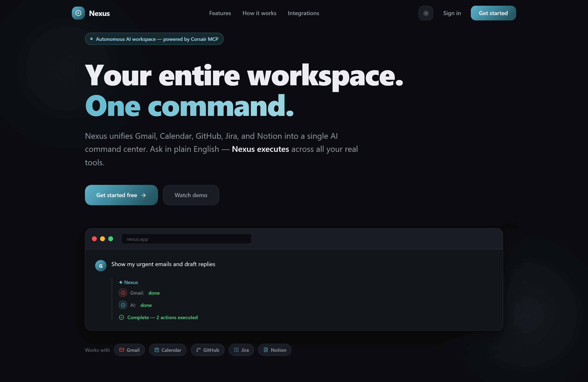
Task: Click the Calendar integration chip
Action: point(167,350)
